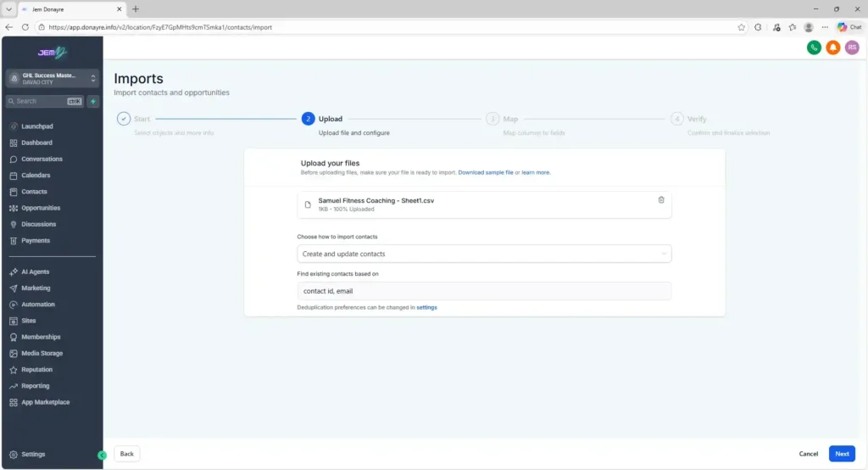Screen dimensions: 868x470
Task: Open the RS profile avatar
Action: 852,48
